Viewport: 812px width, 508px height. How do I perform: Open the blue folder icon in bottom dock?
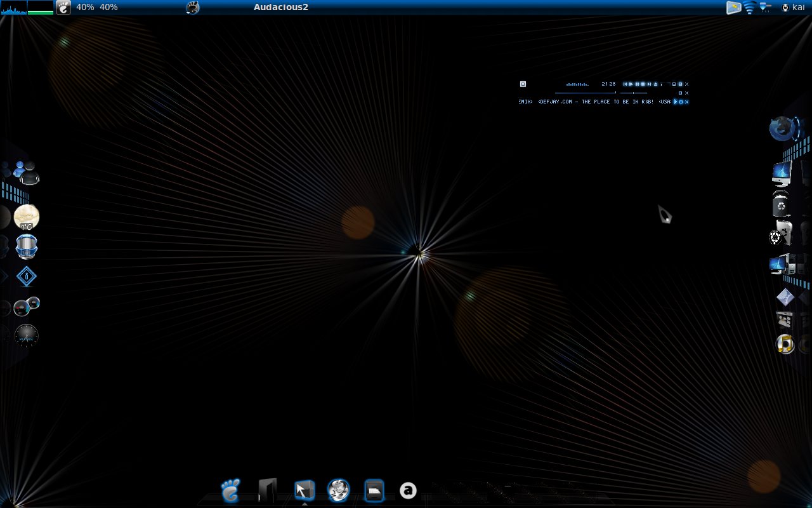[x=374, y=490]
